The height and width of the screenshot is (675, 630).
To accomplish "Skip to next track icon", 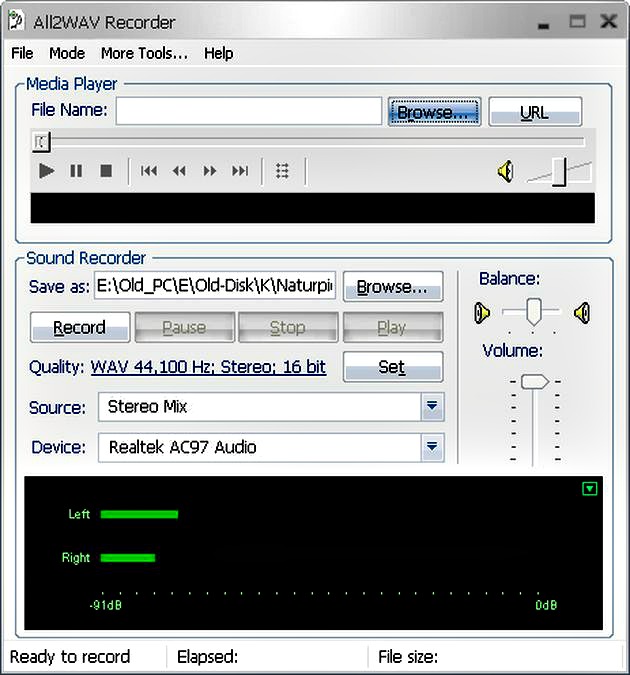I will (x=240, y=171).
